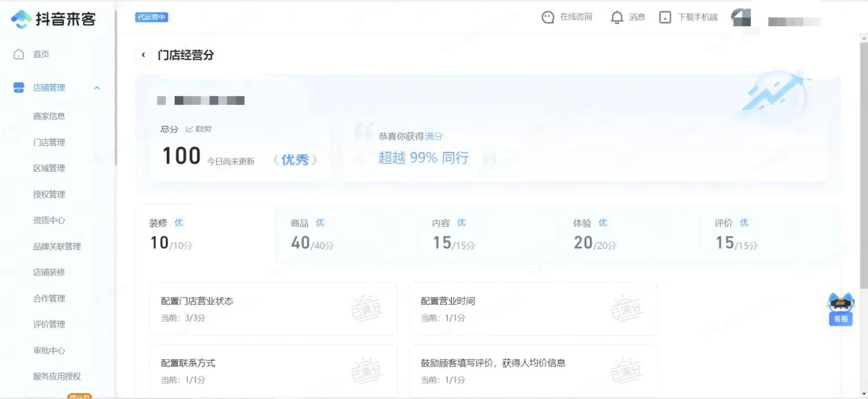
Task: Open 在线咨询 link text
Action: coord(576,17)
